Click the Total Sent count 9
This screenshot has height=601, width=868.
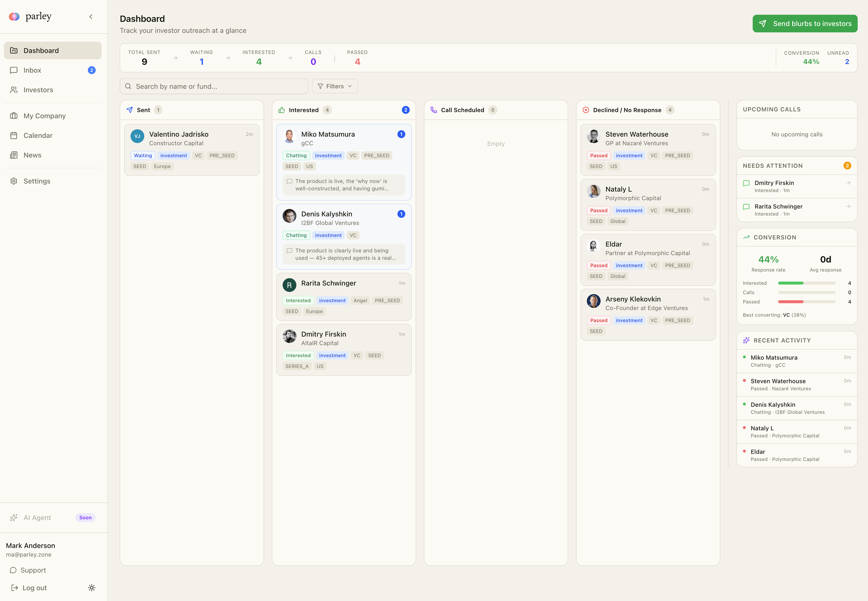[x=144, y=62]
